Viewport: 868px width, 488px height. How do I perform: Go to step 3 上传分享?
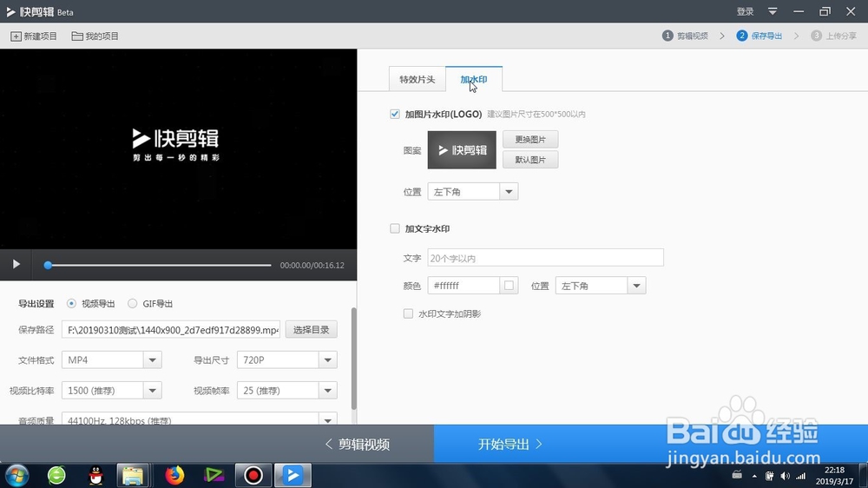tap(833, 36)
